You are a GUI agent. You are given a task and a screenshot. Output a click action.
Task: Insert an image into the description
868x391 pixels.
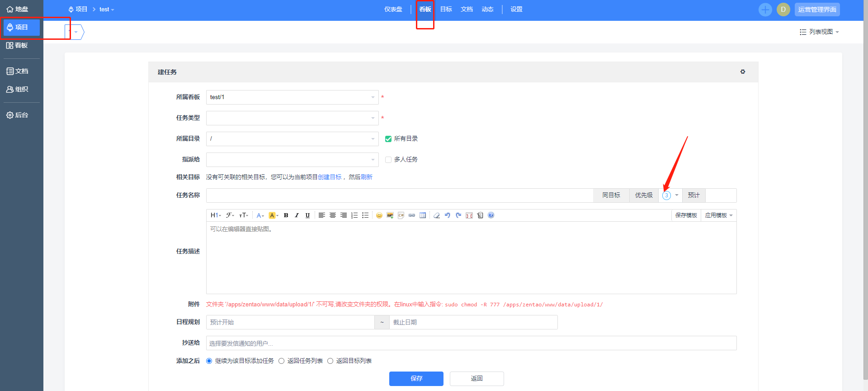[390, 215]
